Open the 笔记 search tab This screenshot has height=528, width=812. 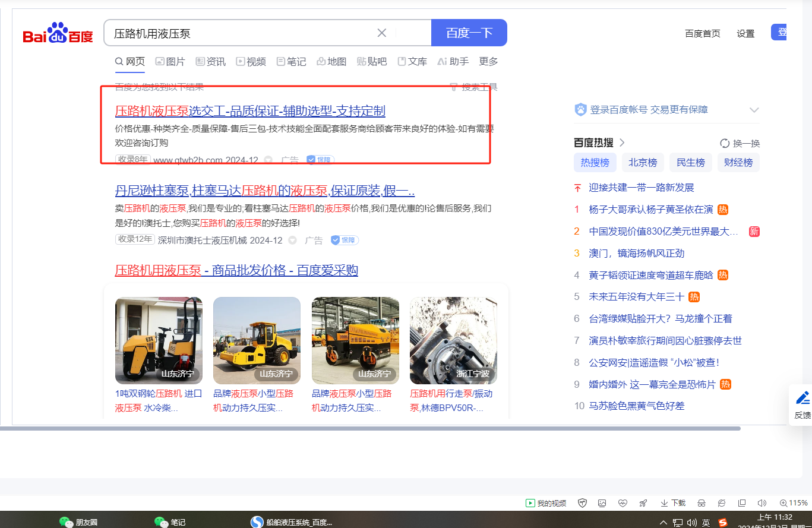291,61
